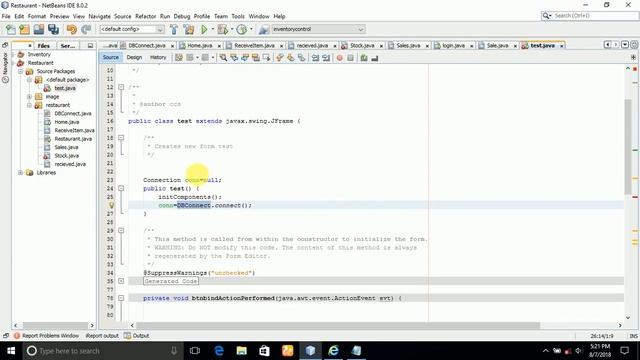Expand the image package node
The image size is (640, 360).
click(29, 97)
